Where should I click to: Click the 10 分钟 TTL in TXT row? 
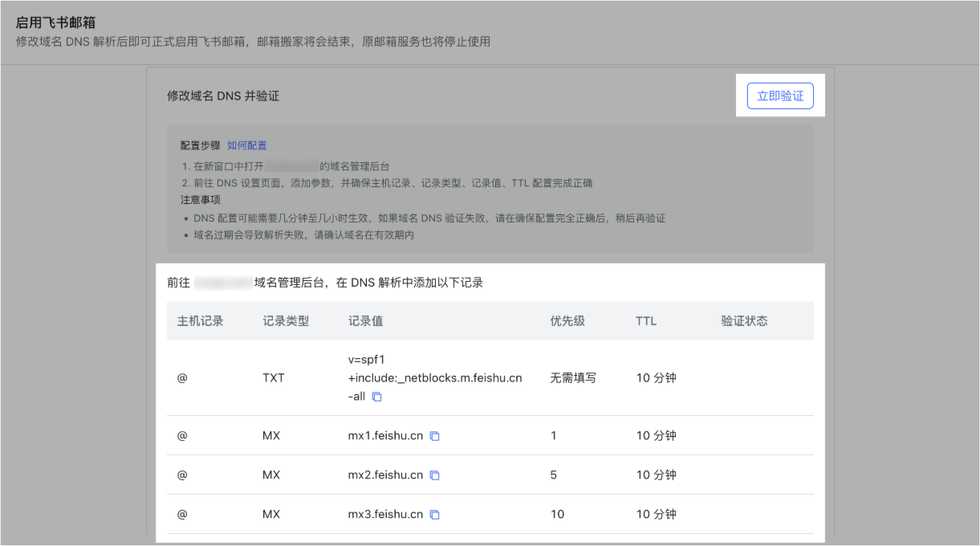coord(657,377)
